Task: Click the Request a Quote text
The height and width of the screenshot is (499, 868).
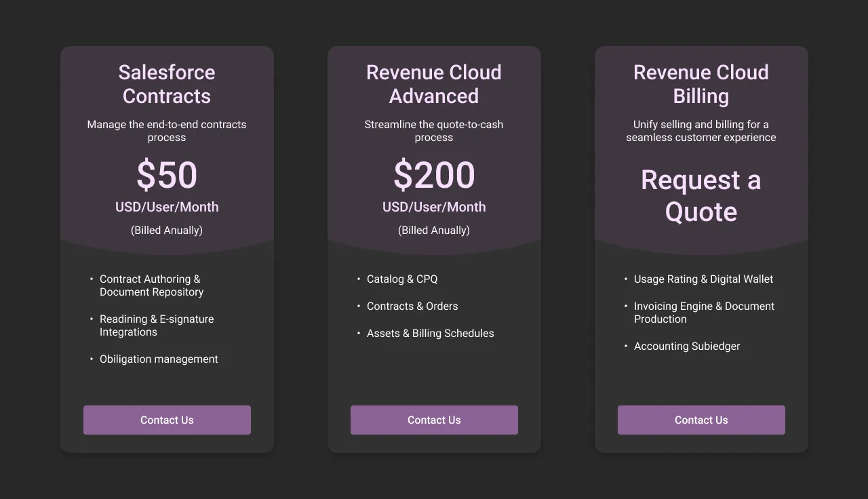Action: 701,196
